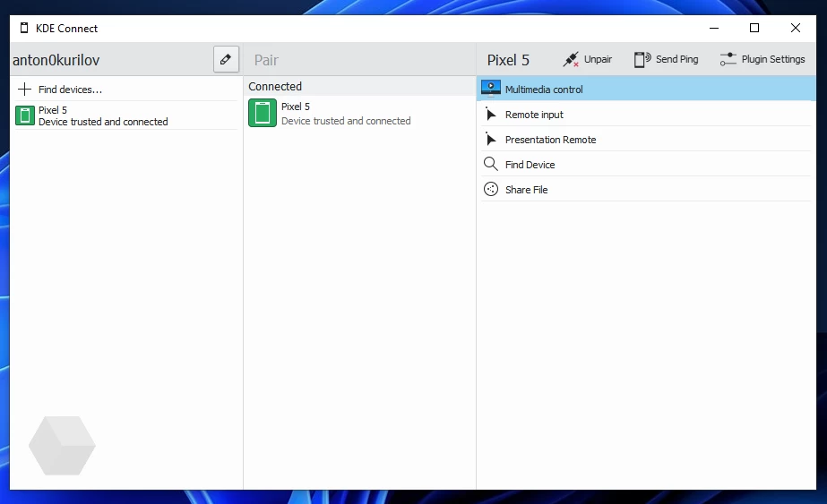The width and height of the screenshot is (827, 504).
Task: Open Plugin Settings
Action: coord(762,60)
